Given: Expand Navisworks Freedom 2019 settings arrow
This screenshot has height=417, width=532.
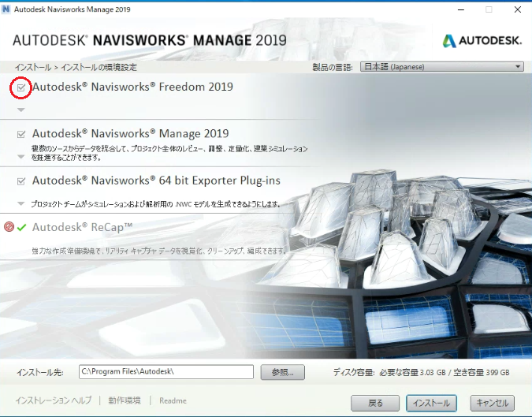Looking at the screenshot, I should point(21,110).
